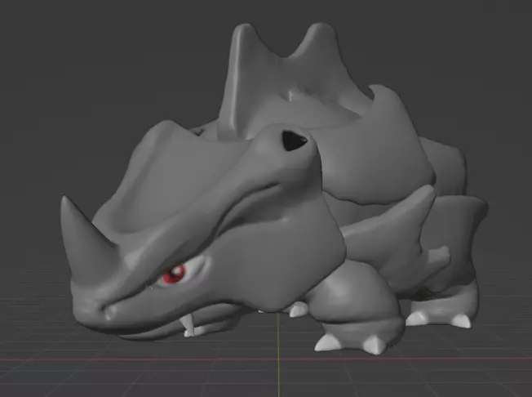This screenshot has height=397, width=532.
Task: Select the front leg of the model
Action: [357, 306]
